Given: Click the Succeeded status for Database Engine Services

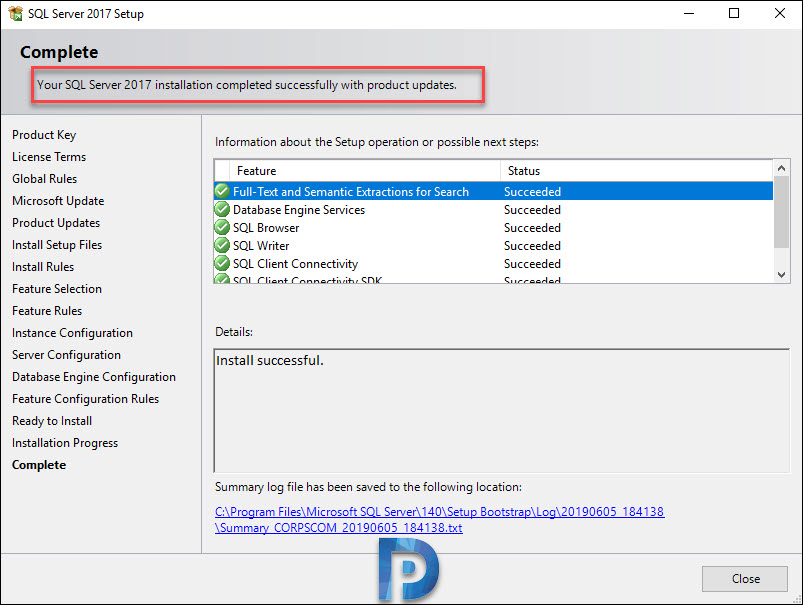Looking at the screenshot, I should pyautogui.click(x=532, y=210).
